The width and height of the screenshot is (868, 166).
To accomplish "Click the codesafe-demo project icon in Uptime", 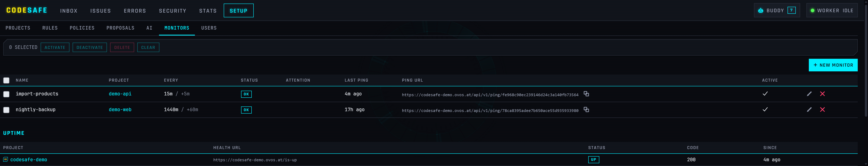I will pos(5,160).
